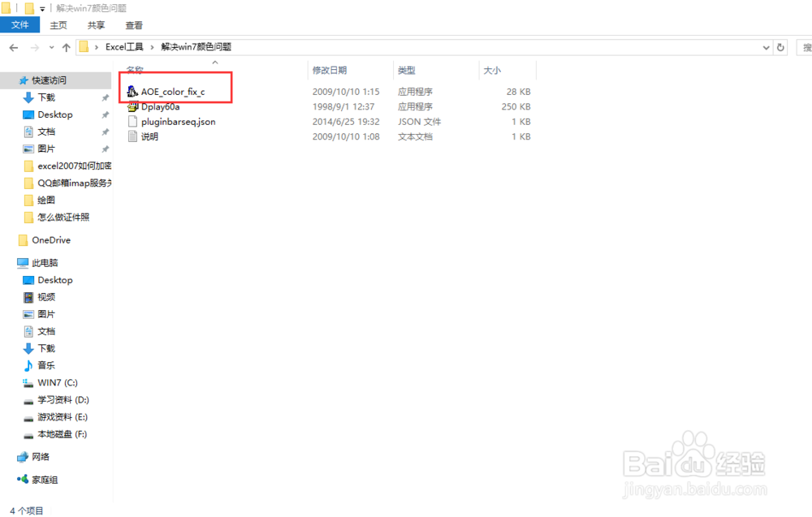Select the 说明 file name
Image resolution: width=812 pixels, height=517 pixels.
pos(149,136)
